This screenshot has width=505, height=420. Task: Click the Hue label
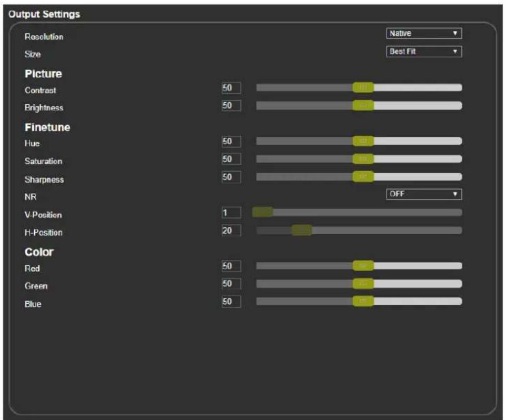(32, 144)
